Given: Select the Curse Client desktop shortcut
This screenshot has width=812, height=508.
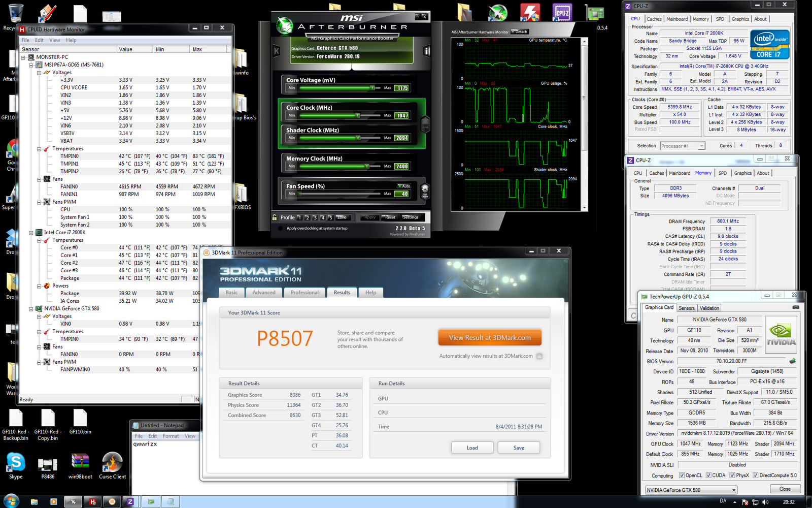Looking at the screenshot, I should 112,466.
